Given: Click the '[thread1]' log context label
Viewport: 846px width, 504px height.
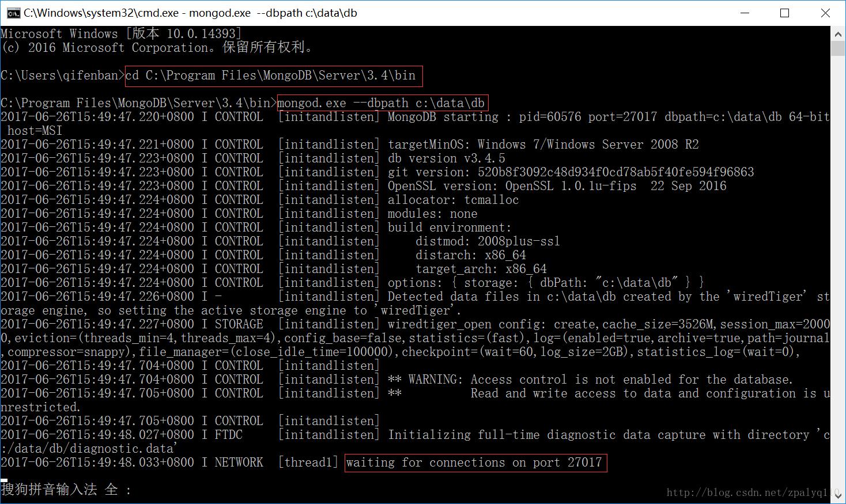Looking at the screenshot, I should 308,463.
